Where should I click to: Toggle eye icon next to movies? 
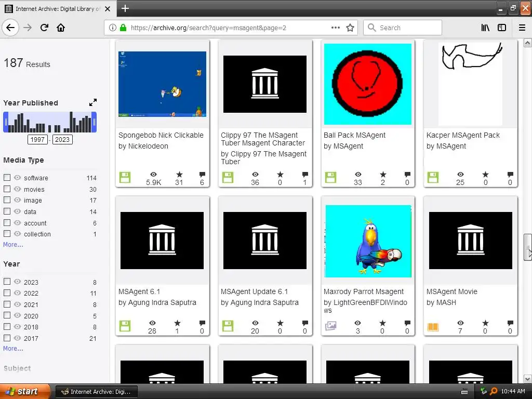17,189
